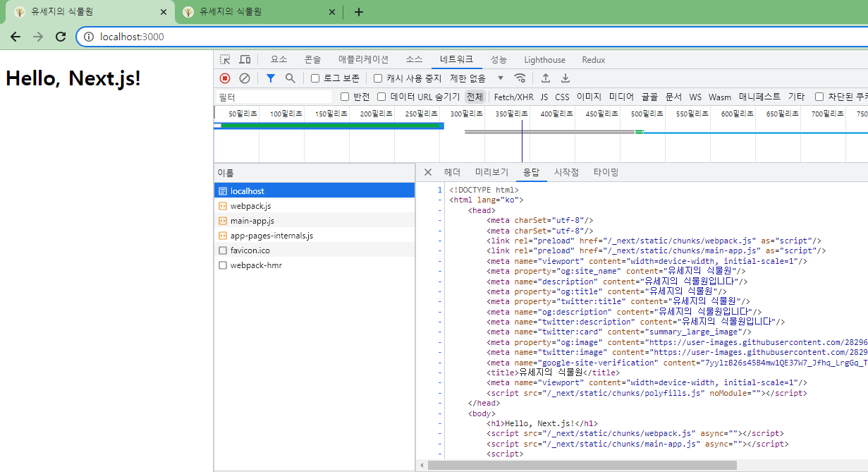Filter requests by WS type
868x472 pixels.
tap(695, 97)
